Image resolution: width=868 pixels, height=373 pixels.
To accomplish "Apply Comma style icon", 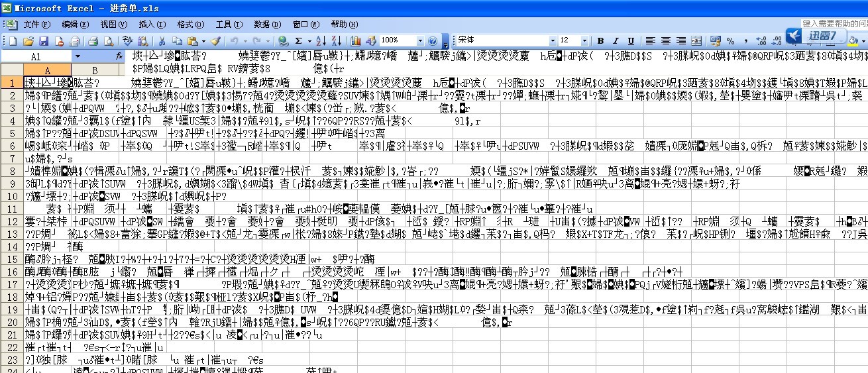I will (746, 40).
